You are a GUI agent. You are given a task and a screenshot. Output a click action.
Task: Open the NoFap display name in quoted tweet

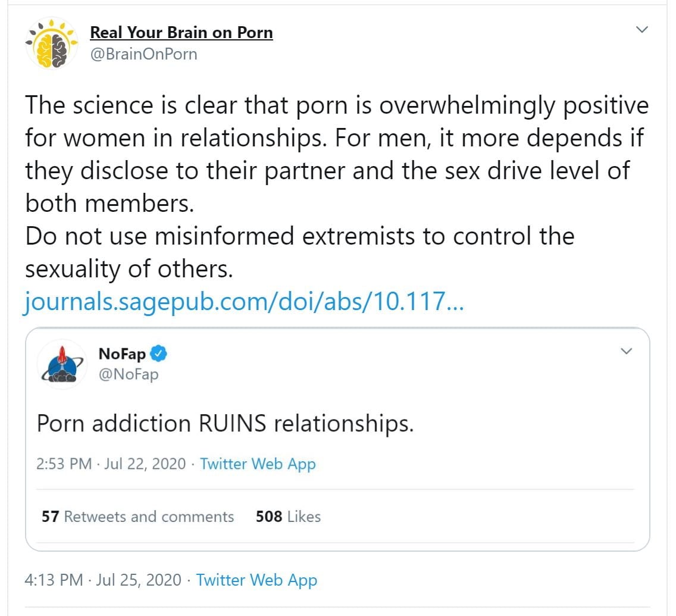[x=122, y=354]
